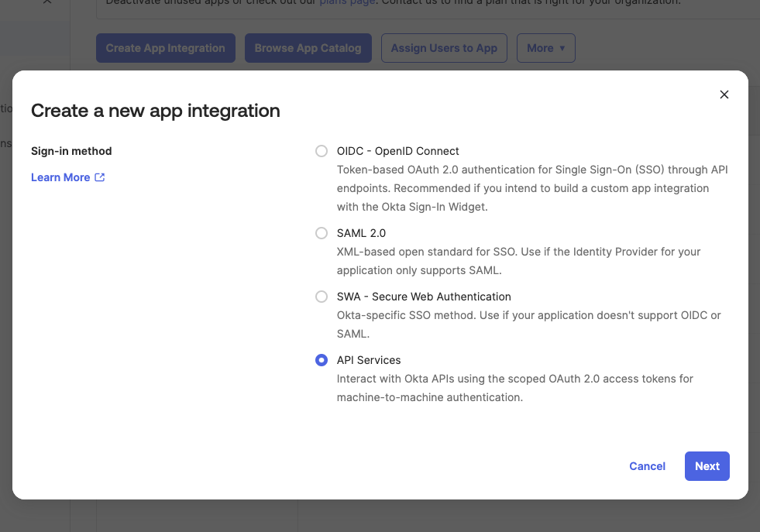This screenshot has width=760, height=532.
Task: Choose the SAML 2.0 option
Action: (x=322, y=233)
